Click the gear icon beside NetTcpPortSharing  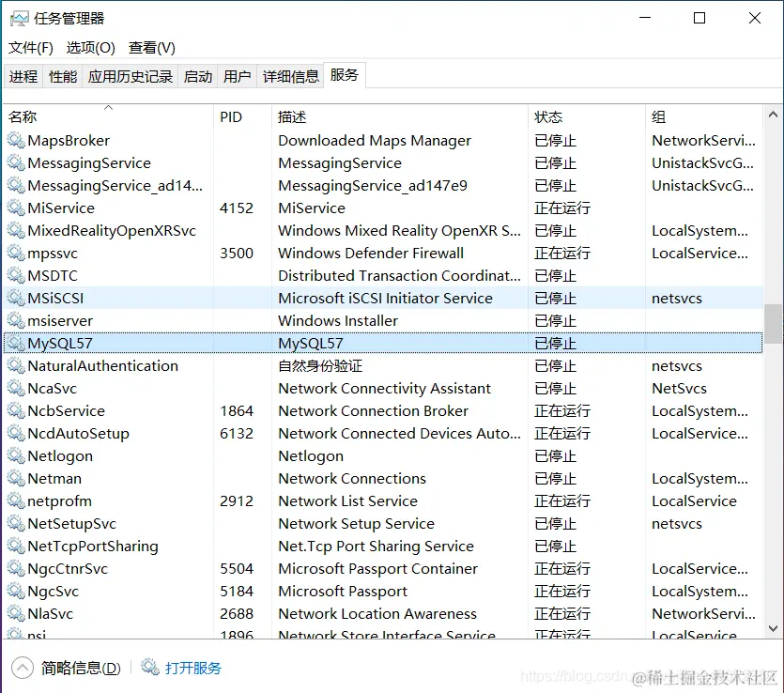pos(16,546)
